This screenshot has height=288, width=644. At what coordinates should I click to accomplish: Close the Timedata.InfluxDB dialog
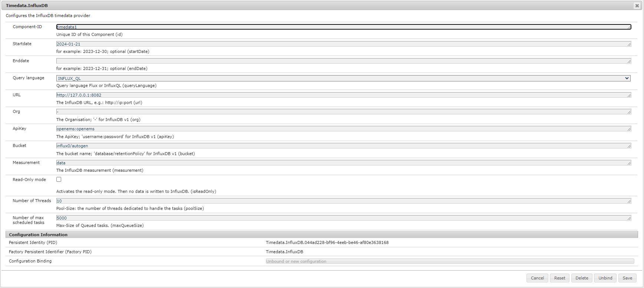pos(637,6)
